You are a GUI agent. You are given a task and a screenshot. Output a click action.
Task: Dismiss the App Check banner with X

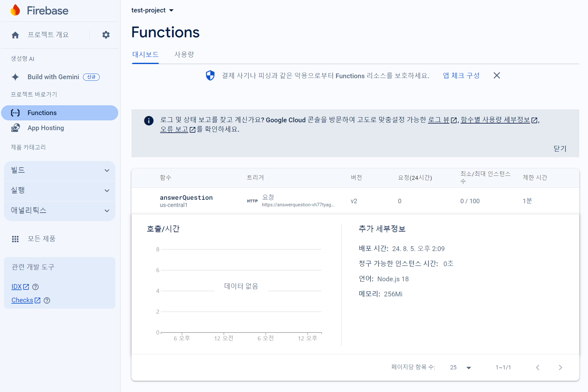(x=497, y=76)
